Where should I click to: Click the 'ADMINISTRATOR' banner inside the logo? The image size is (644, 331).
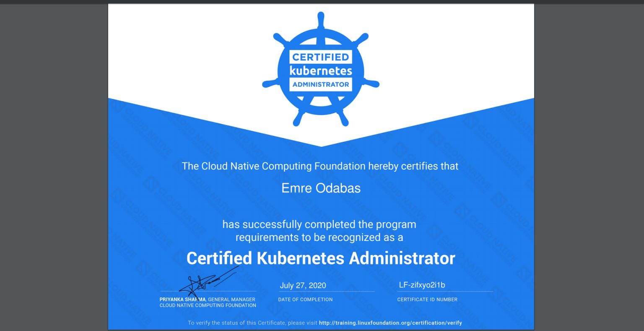tap(321, 84)
